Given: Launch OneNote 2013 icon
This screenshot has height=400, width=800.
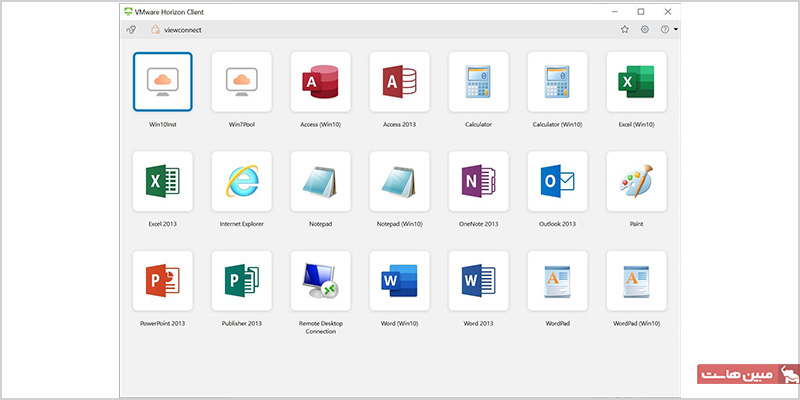Looking at the screenshot, I should tap(478, 181).
